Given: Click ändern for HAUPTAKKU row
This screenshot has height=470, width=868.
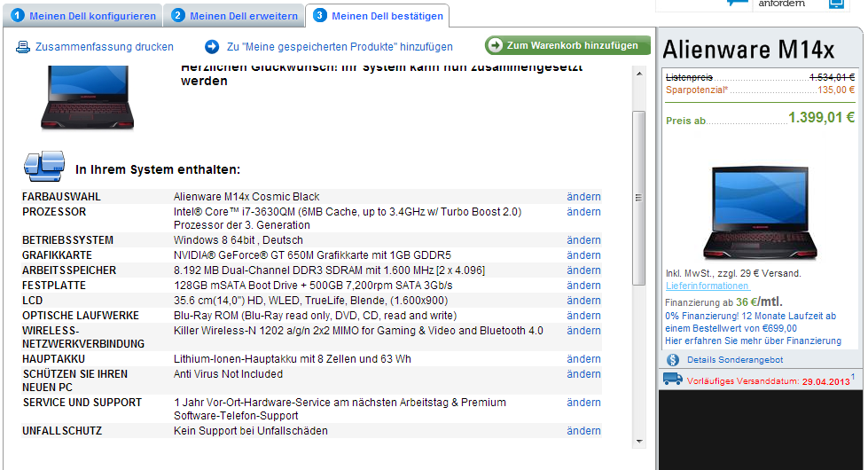Looking at the screenshot, I should (583, 359).
